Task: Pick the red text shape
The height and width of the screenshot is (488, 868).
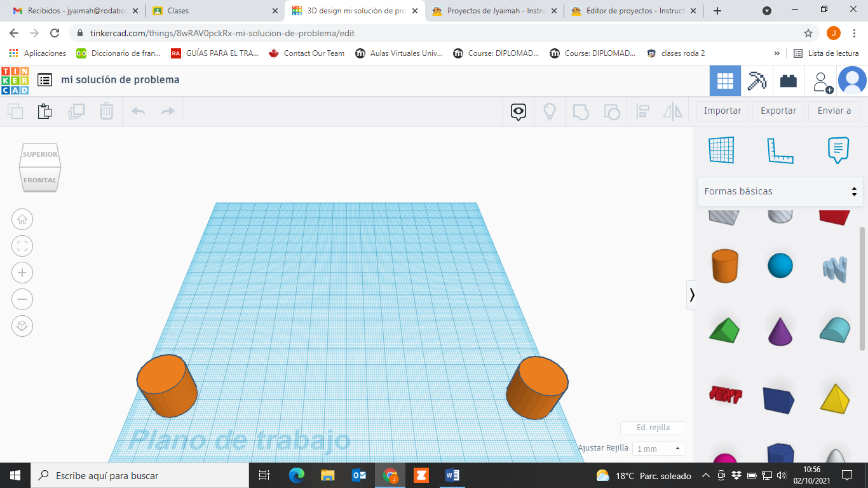Action: pyautogui.click(x=725, y=395)
